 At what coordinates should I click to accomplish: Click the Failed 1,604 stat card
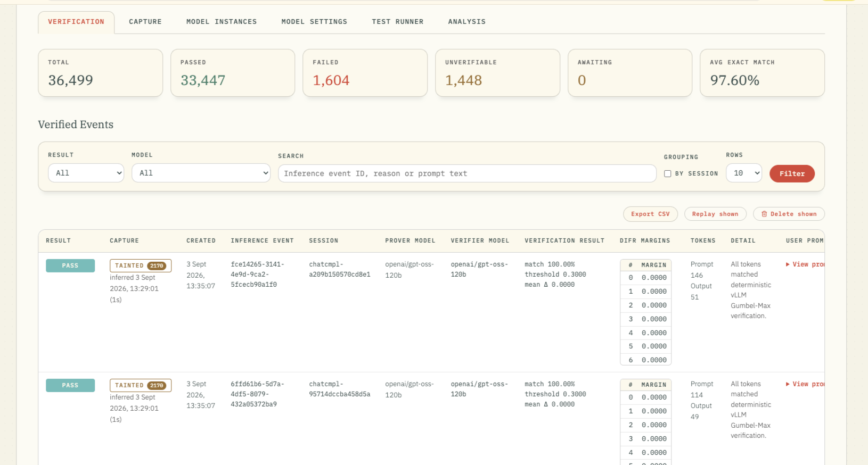coord(365,73)
